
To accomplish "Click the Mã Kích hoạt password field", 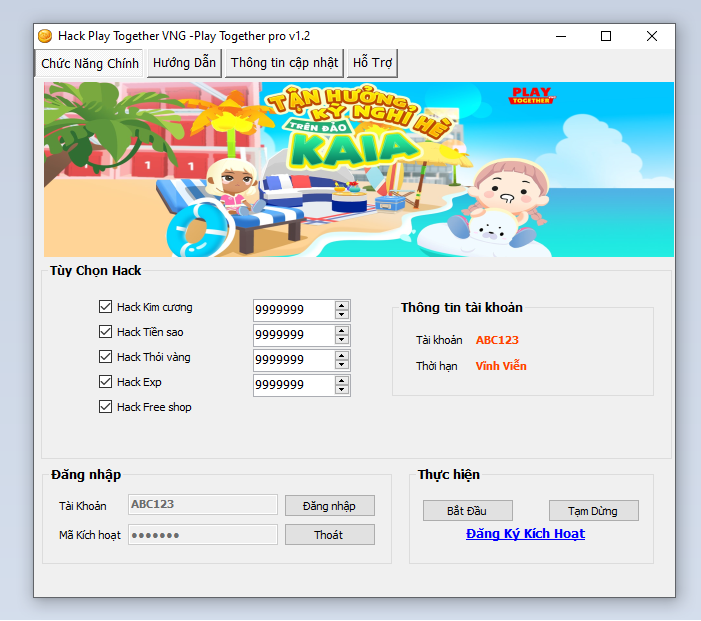I will 202,535.
